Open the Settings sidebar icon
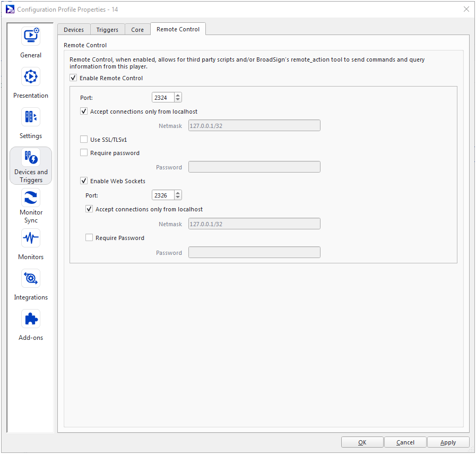The image size is (476, 454). [x=31, y=117]
